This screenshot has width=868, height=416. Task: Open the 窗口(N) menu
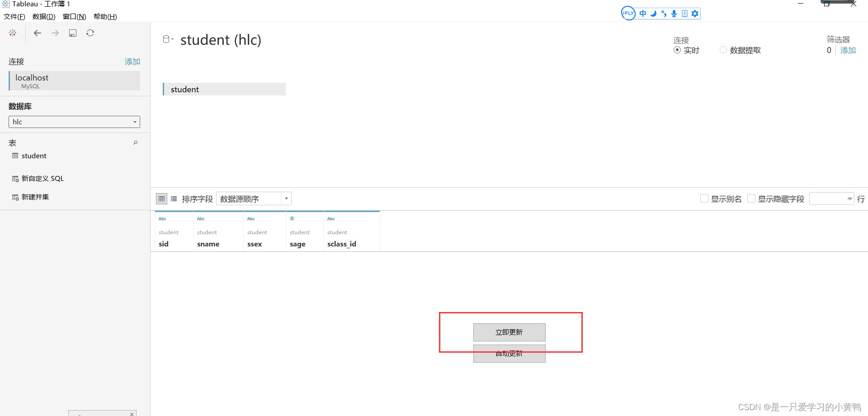[x=74, y=16]
